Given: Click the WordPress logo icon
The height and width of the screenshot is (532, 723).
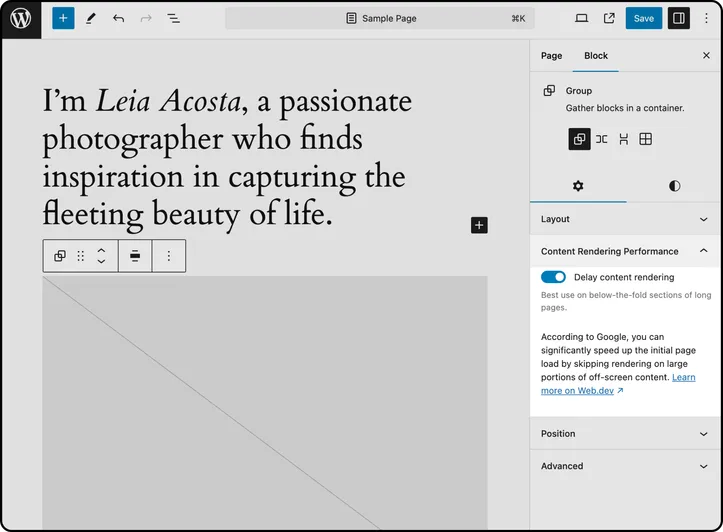Looking at the screenshot, I should 21,19.
